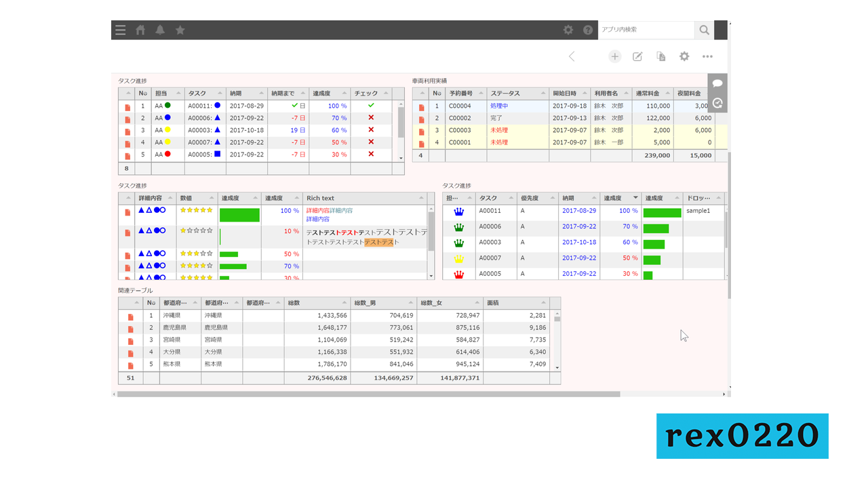
Task: Go to the portal home icon
Action: 140,30
